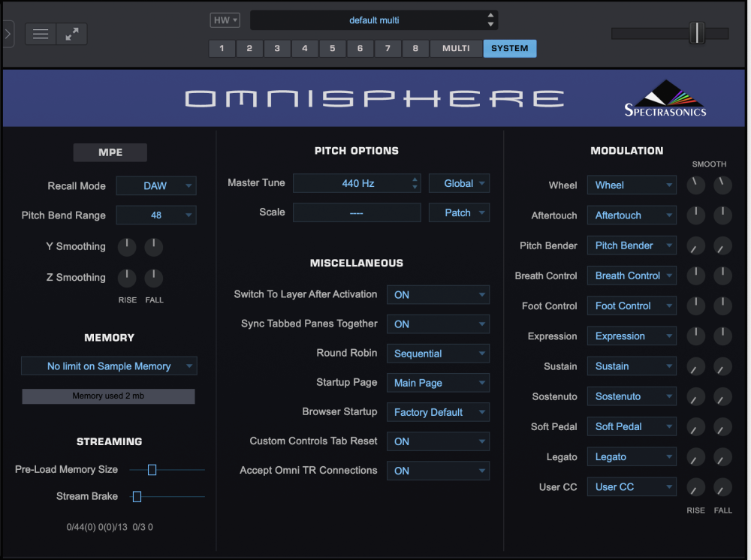Screen dimensions: 751x560
Task: Click the default multi name display
Action: [x=374, y=20]
